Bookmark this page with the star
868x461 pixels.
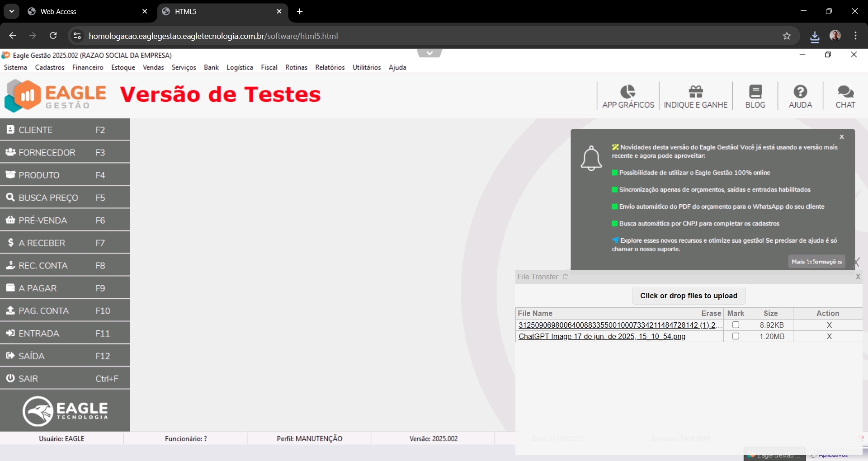point(787,36)
